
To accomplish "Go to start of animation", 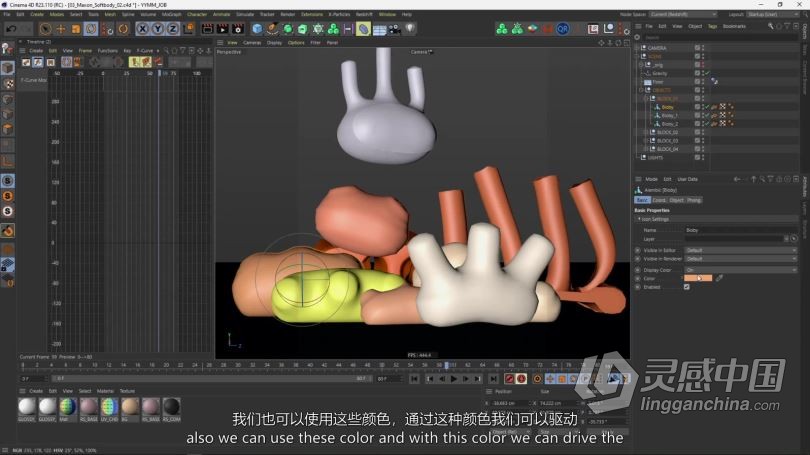I will [x=414, y=379].
